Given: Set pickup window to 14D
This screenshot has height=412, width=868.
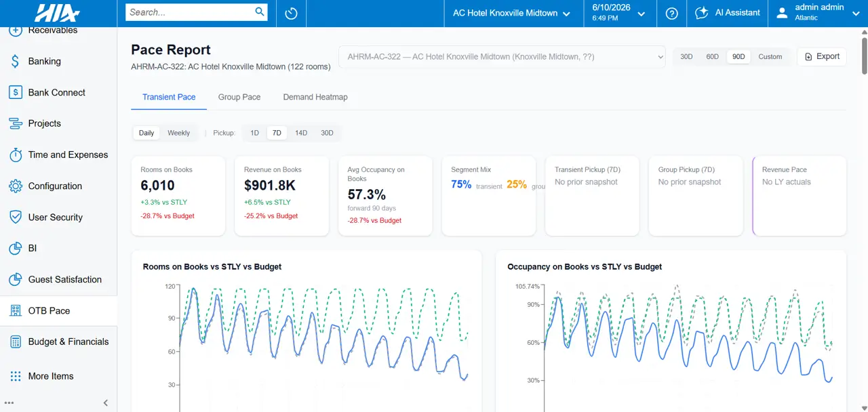Looking at the screenshot, I should pyautogui.click(x=301, y=133).
